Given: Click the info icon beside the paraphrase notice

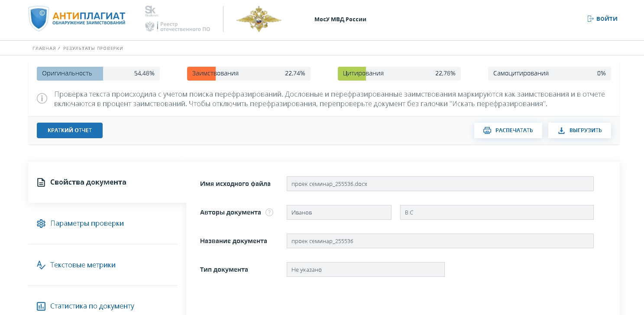Looking at the screenshot, I should [42, 99].
